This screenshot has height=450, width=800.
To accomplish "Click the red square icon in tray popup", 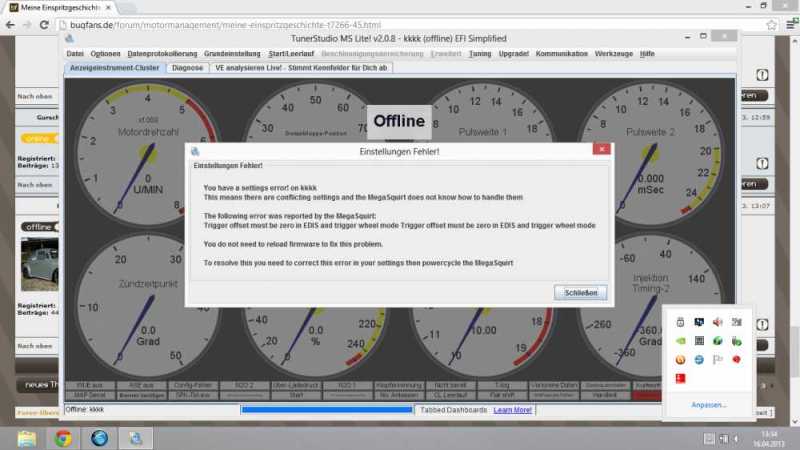I will 681,378.
